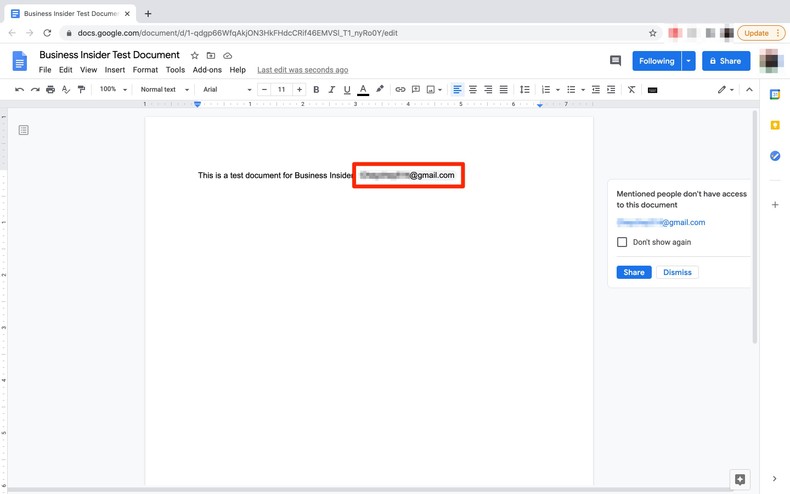Toggle Italic formatting

332,90
